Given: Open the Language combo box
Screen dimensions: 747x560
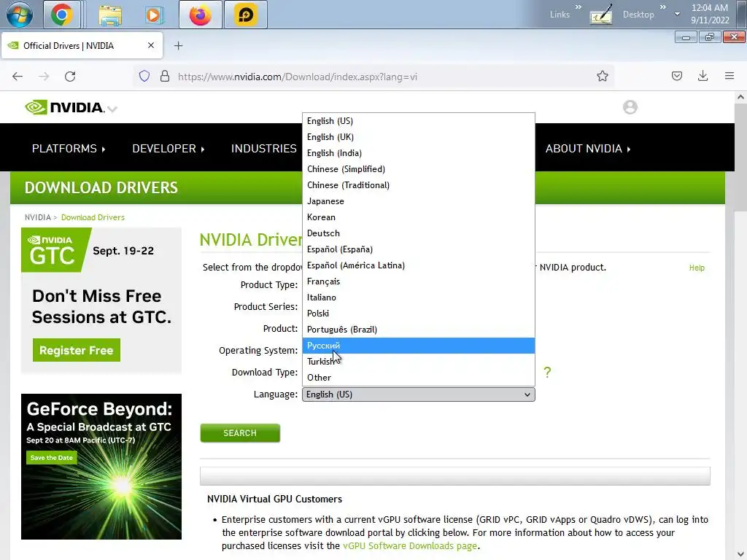Looking at the screenshot, I should click(x=418, y=394).
